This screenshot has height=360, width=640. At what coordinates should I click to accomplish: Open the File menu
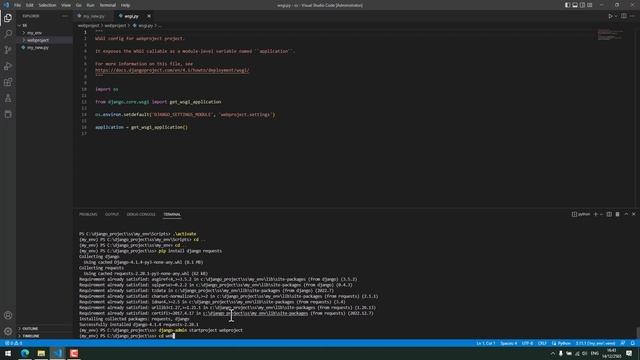18,5
